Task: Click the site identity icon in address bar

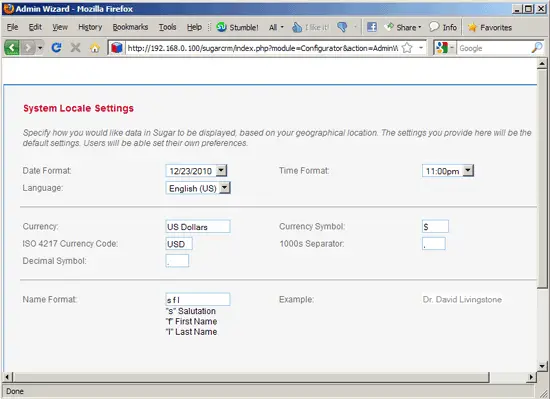Action: tap(116, 48)
